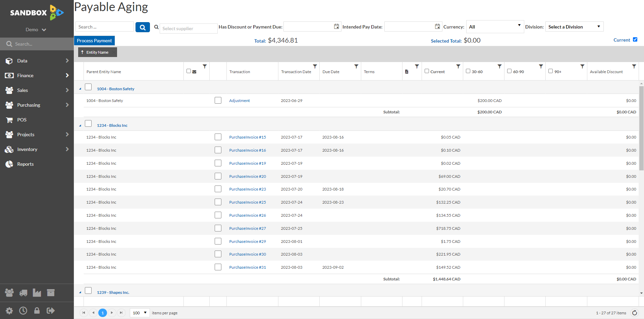
Task: Go to page 1 in pager
Action: [x=103, y=313]
